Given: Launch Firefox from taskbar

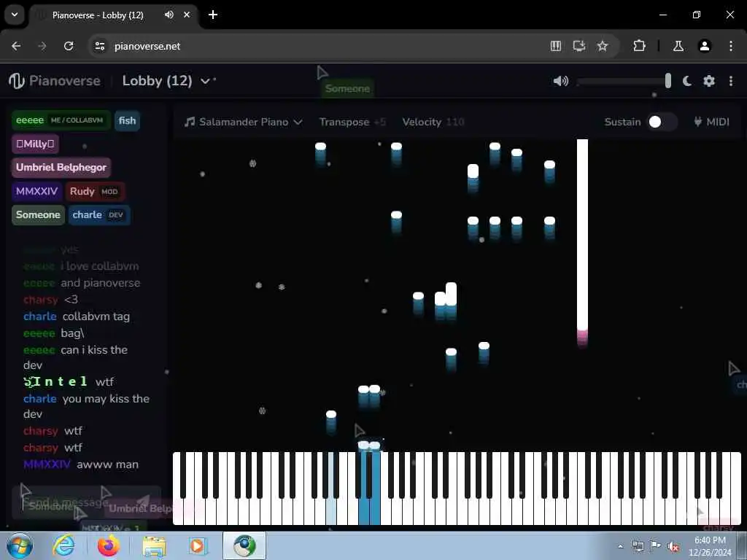Looking at the screenshot, I should pyautogui.click(x=109, y=545).
